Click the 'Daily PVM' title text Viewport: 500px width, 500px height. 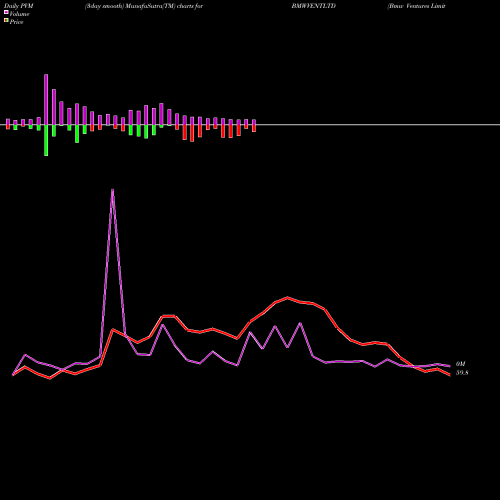[19, 6]
